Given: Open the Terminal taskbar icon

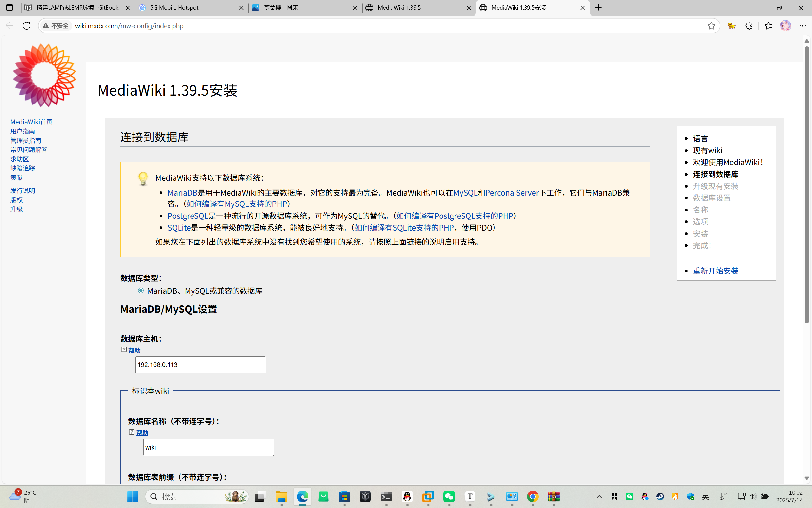Looking at the screenshot, I should tap(386, 497).
